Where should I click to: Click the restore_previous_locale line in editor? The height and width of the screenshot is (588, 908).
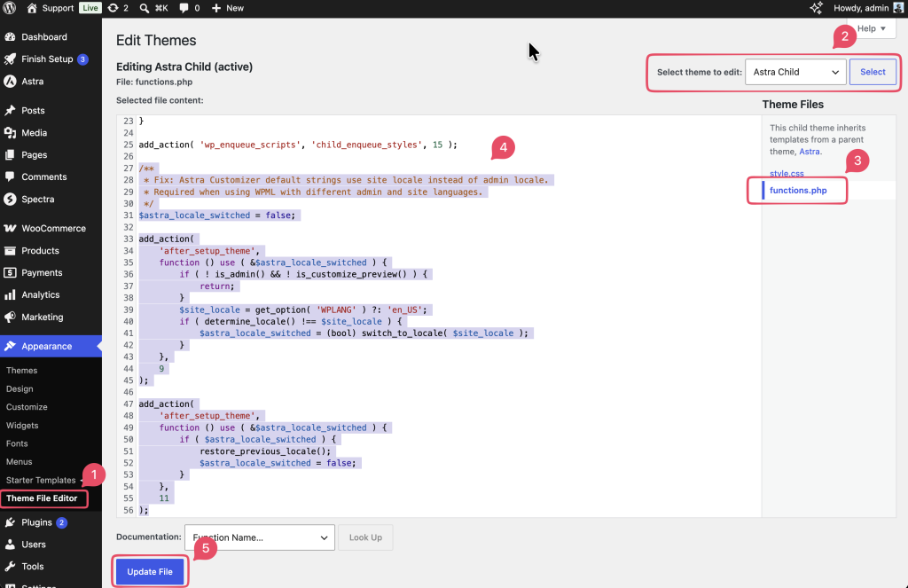pos(265,451)
